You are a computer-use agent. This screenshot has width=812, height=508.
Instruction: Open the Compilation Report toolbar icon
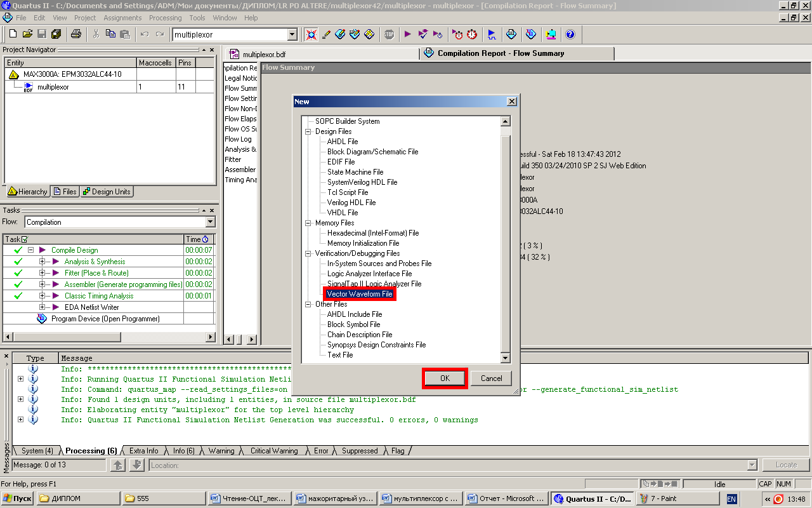(x=511, y=34)
